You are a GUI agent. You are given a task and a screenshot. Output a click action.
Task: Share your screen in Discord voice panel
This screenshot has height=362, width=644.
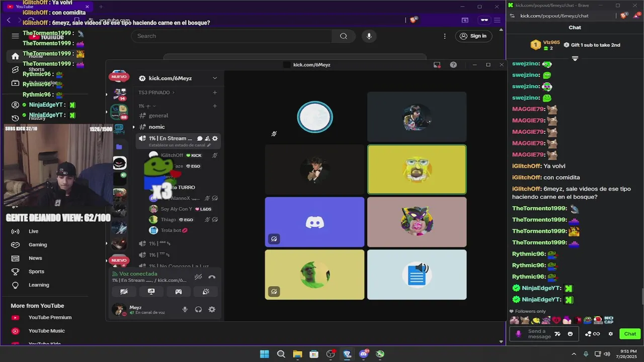[x=151, y=292]
